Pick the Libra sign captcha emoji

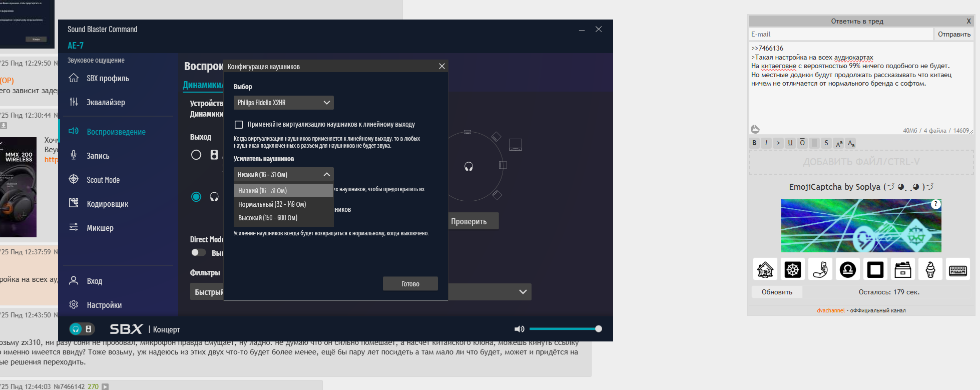click(x=848, y=270)
